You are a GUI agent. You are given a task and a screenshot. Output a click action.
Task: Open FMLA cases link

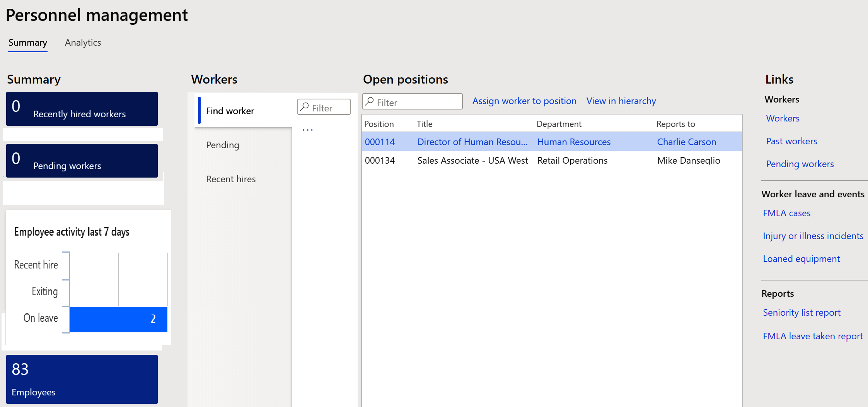pyautogui.click(x=786, y=213)
